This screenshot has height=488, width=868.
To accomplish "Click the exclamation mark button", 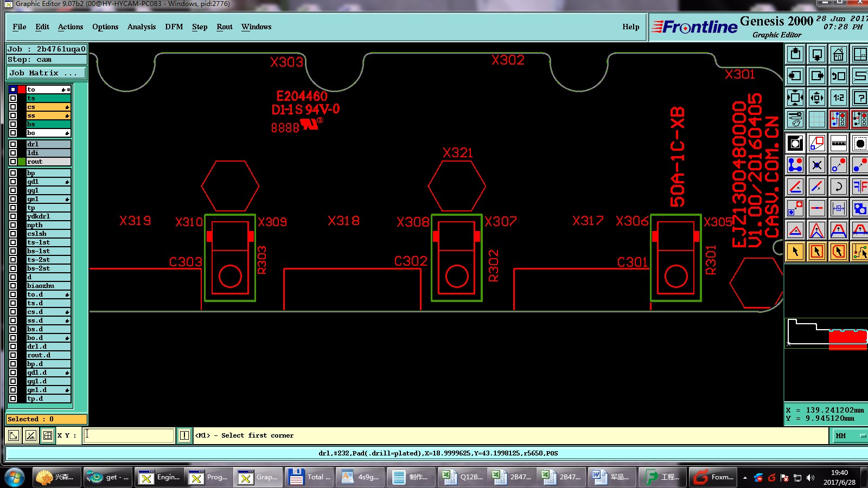I will 184,435.
